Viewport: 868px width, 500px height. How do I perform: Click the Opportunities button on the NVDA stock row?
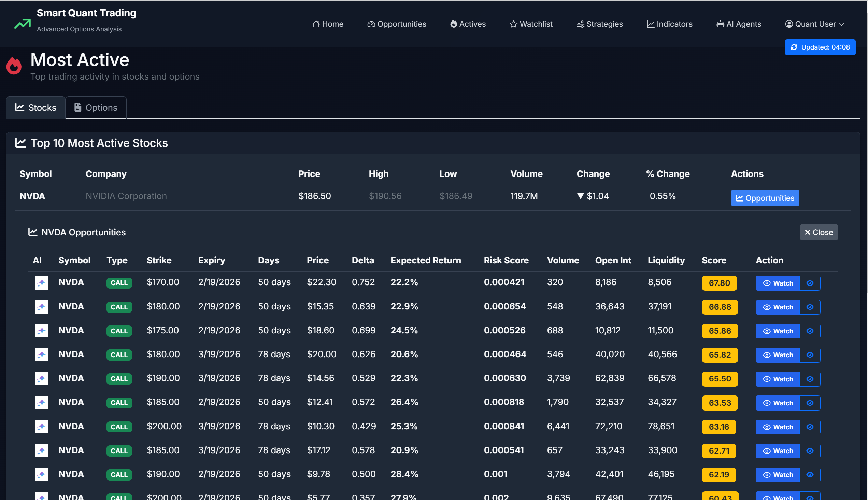tap(765, 198)
